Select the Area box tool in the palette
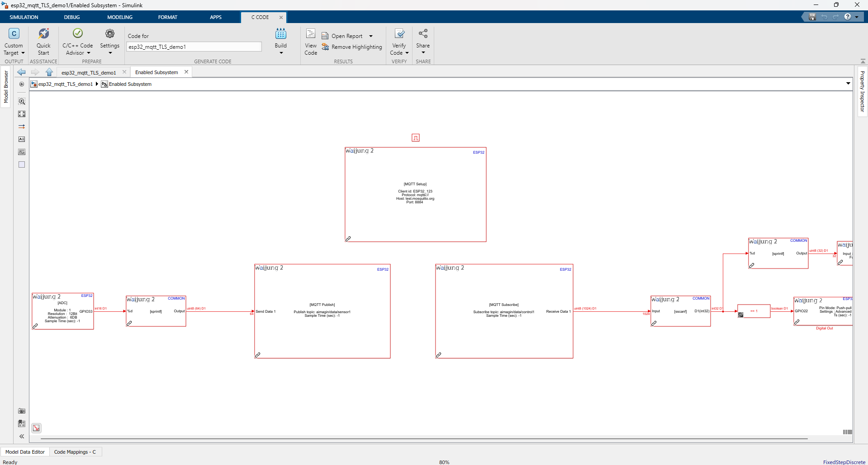 (22, 164)
